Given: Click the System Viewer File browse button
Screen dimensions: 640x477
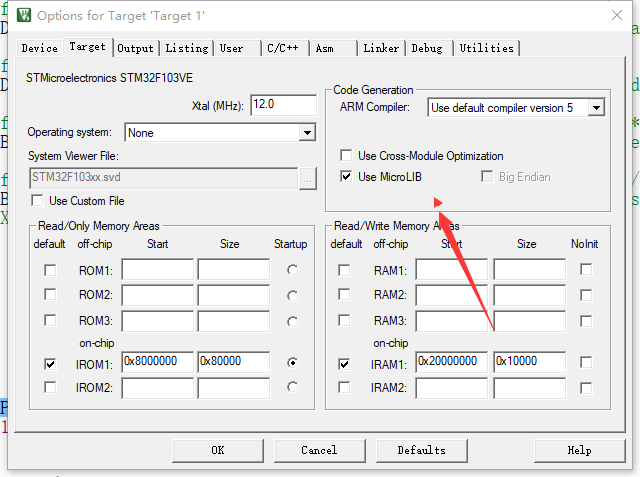Looking at the screenshot, I should coord(308,179).
